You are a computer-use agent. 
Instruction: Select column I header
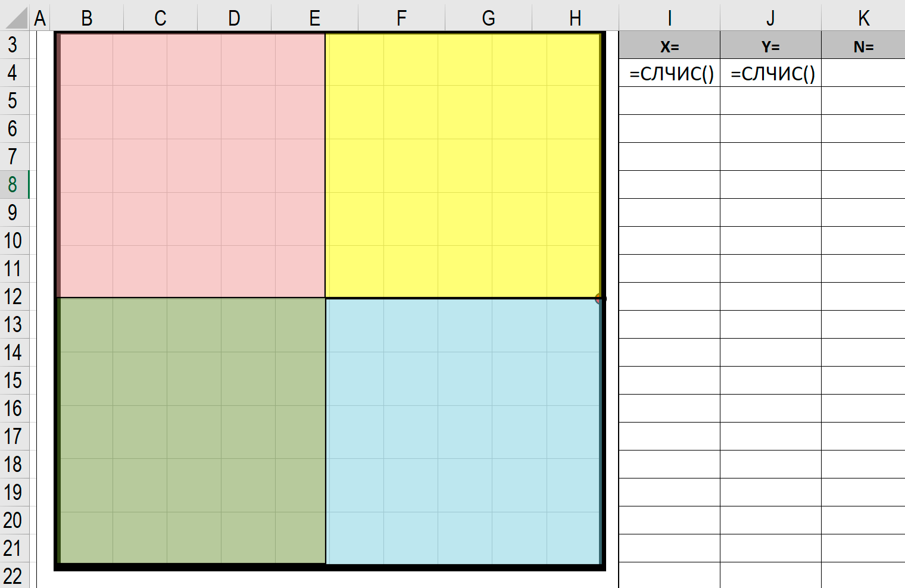click(669, 18)
